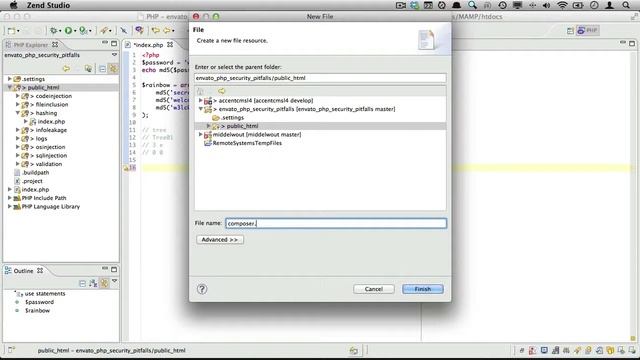Open Spotlight search in menu bar

(x=626, y=5)
